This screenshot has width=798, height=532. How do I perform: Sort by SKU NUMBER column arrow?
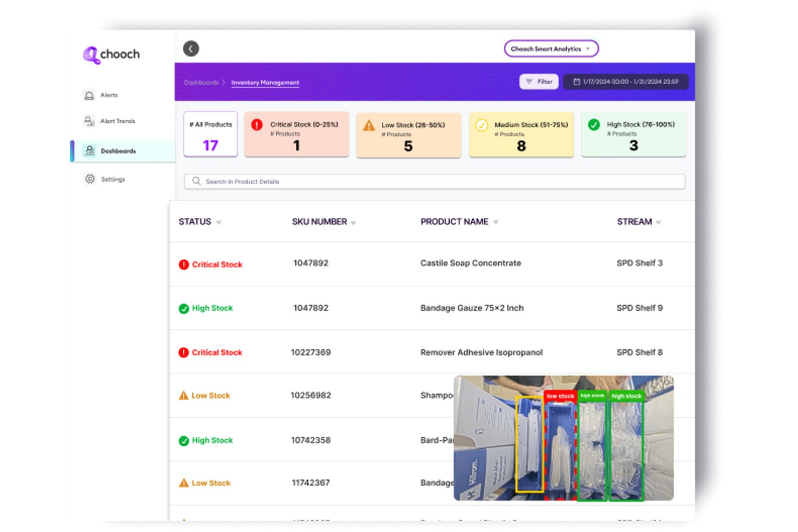[354, 223]
